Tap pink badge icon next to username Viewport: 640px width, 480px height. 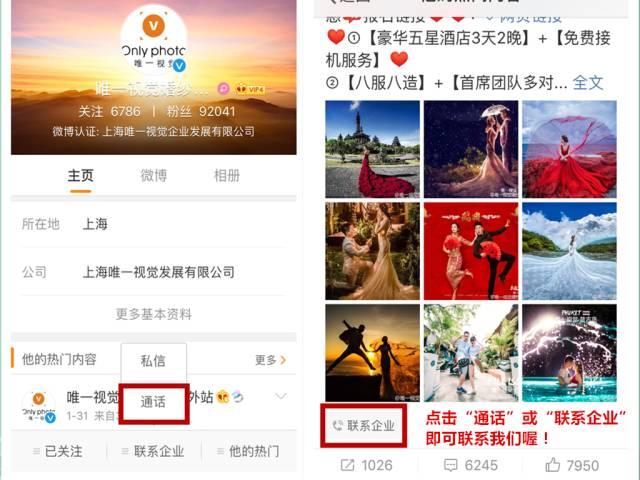(x=224, y=89)
